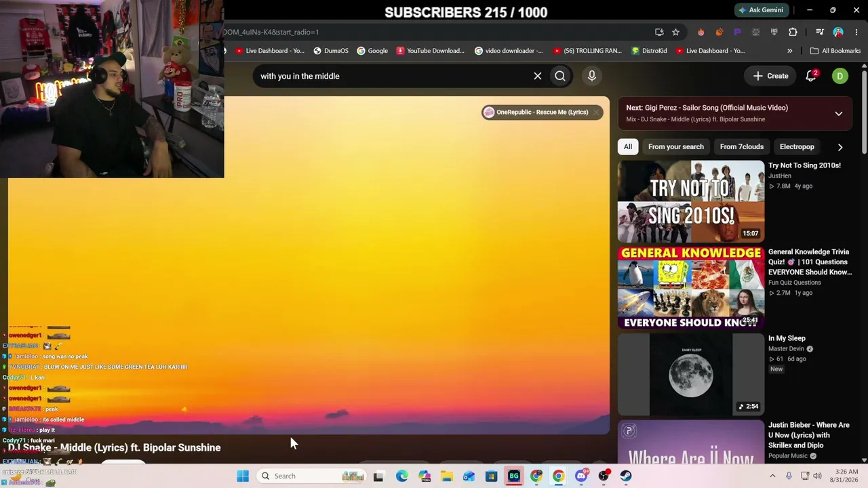This screenshot has width=868, height=488.
Task: Open the Try Not To Sing 2010s thumbnail
Action: coord(691,201)
